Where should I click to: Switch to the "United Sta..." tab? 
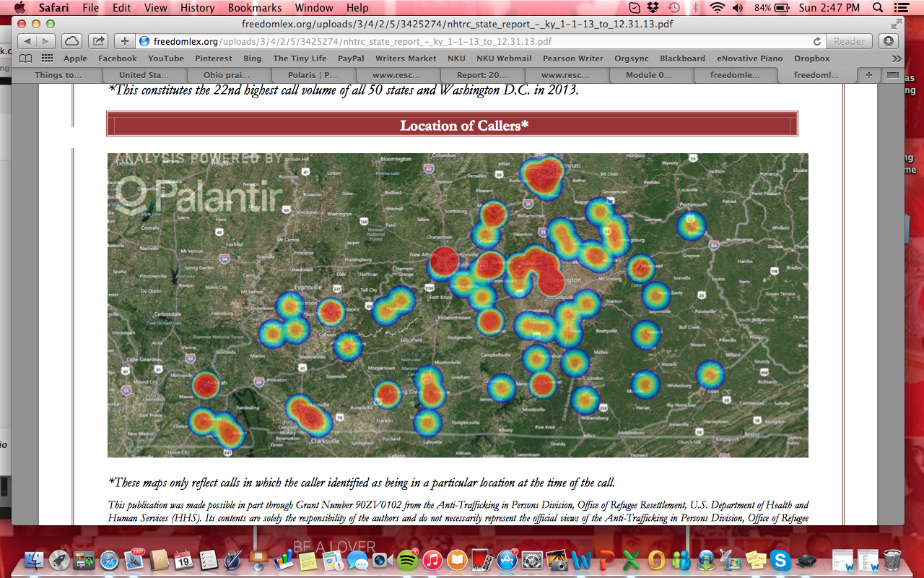144,74
